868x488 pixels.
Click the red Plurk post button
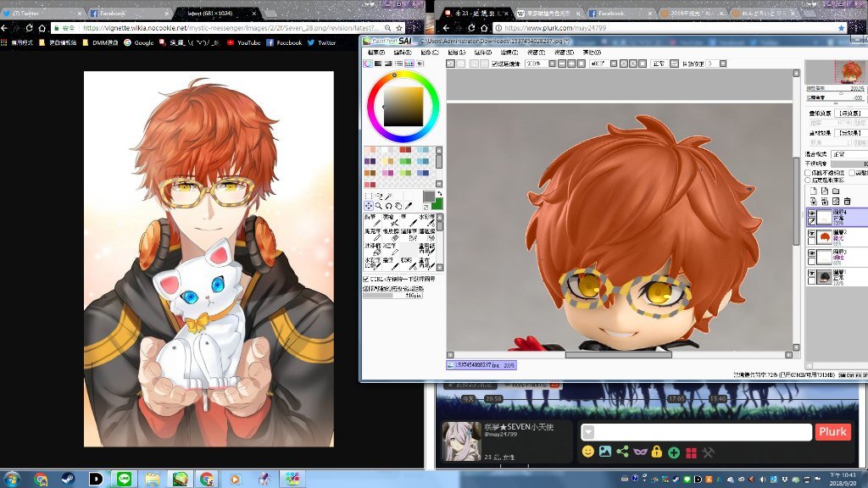(832, 431)
